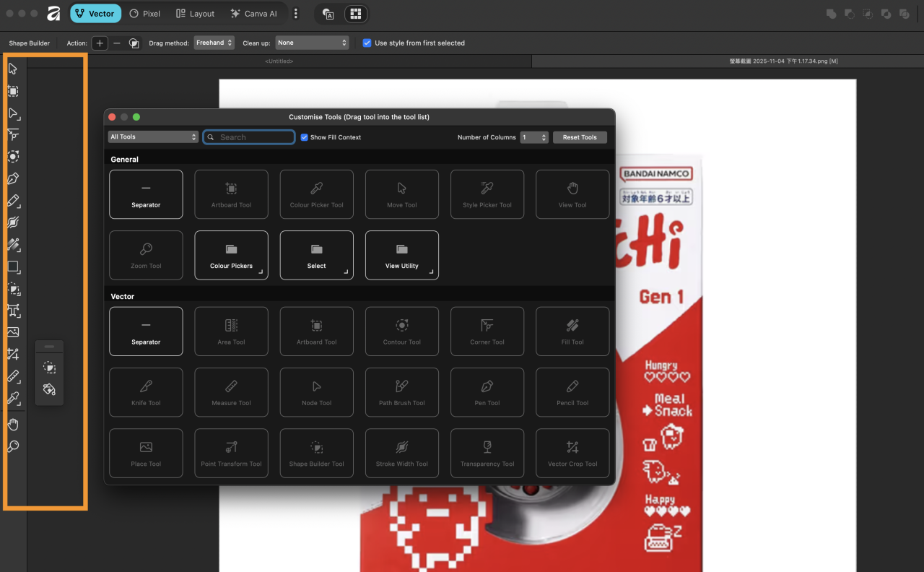Click the Shape Builder Tool tile
The width and height of the screenshot is (924, 572).
click(316, 453)
